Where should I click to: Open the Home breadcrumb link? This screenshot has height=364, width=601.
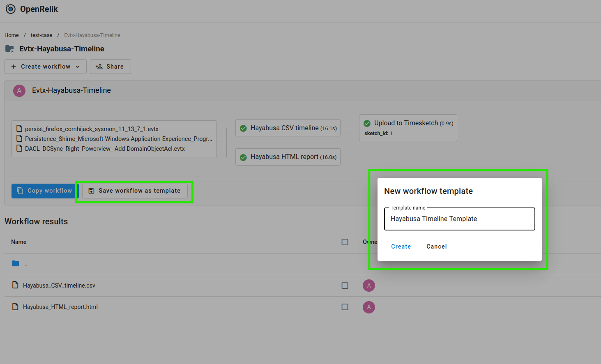(x=12, y=35)
